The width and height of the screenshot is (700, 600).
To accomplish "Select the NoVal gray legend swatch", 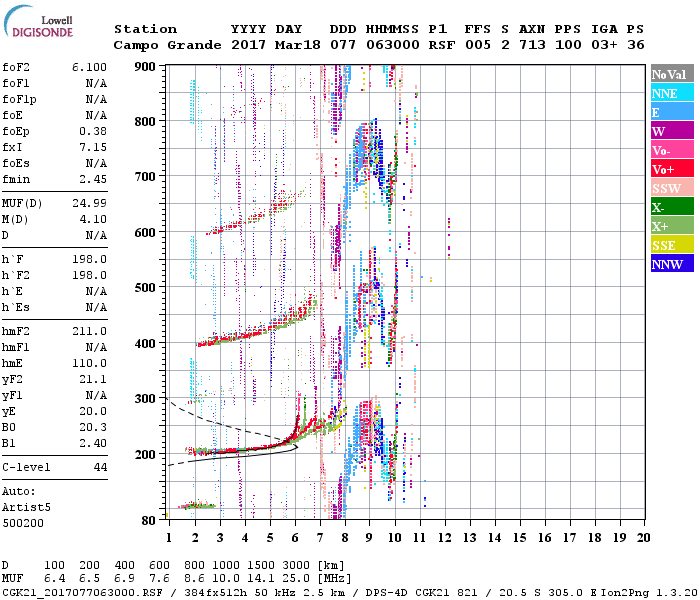I will (x=672, y=74).
